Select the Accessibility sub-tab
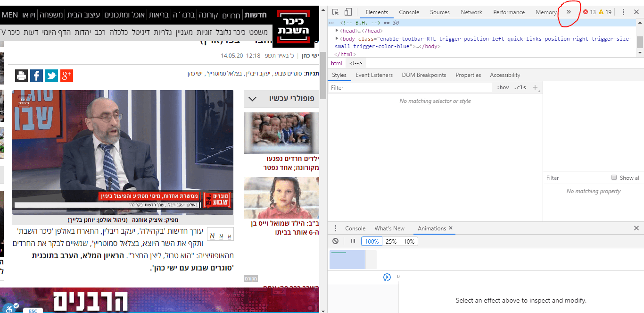The height and width of the screenshot is (313, 644). [x=505, y=75]
